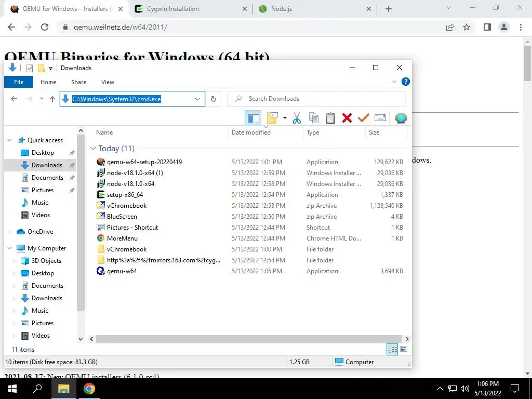The image size is (532, 399).
Task: Switch to the Home ribbon tab
Action: pyautogui.click(x=48, y=82)
